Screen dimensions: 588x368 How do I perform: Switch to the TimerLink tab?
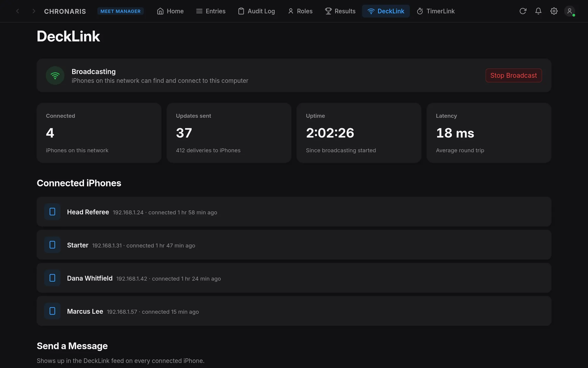point(436,11)
